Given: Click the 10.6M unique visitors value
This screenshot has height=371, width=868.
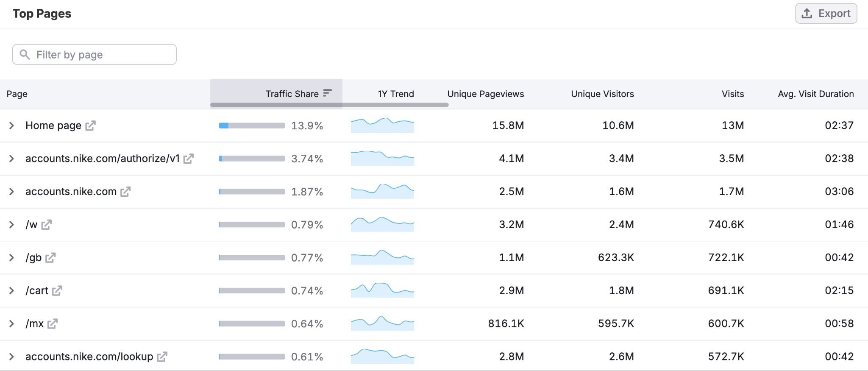Looking at the screenshot, I should pos(618,126).
